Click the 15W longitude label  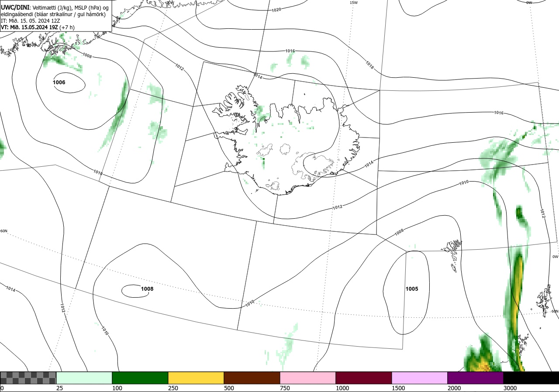coord(353,3)
